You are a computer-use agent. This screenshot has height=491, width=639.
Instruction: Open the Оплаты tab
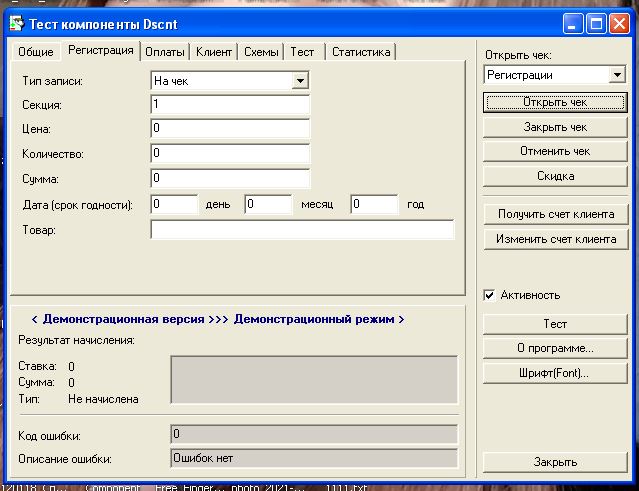[x=164, y=52]
